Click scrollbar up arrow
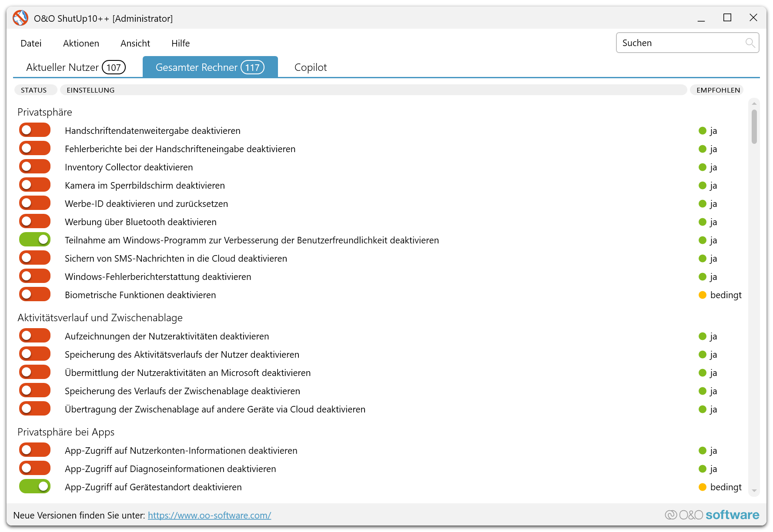773x532 pixels. tap(754, 104)
